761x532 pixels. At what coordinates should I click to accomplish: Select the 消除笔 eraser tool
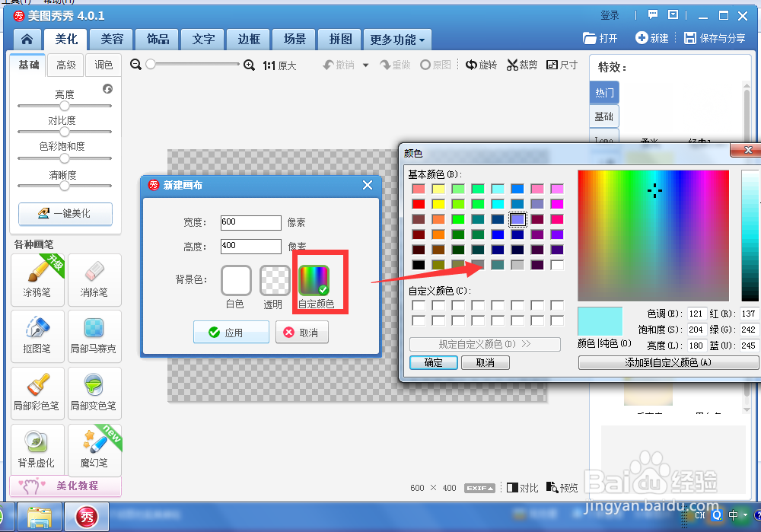tap(94, 279)
